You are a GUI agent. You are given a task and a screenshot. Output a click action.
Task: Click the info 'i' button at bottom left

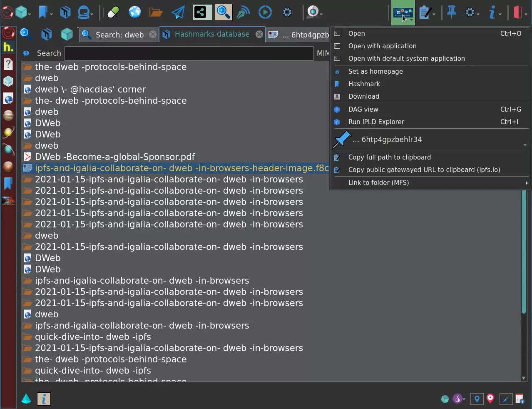[x=44, y=399]
